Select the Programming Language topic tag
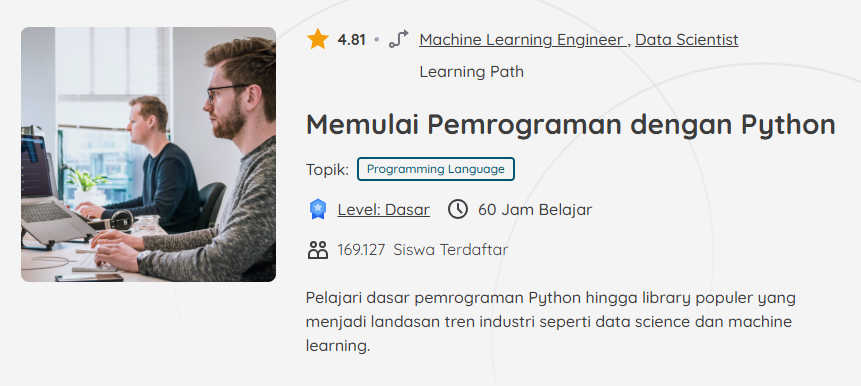The image size is (861, 386). tap(435, 169)
